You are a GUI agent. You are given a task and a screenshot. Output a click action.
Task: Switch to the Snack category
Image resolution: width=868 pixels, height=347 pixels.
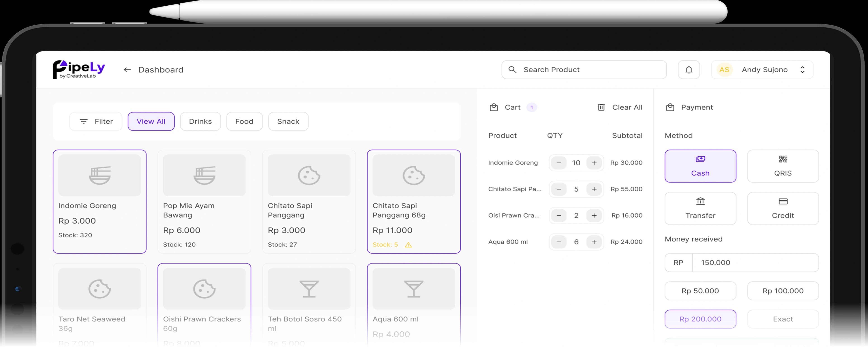pyautogui.click(x=288, y=121)
